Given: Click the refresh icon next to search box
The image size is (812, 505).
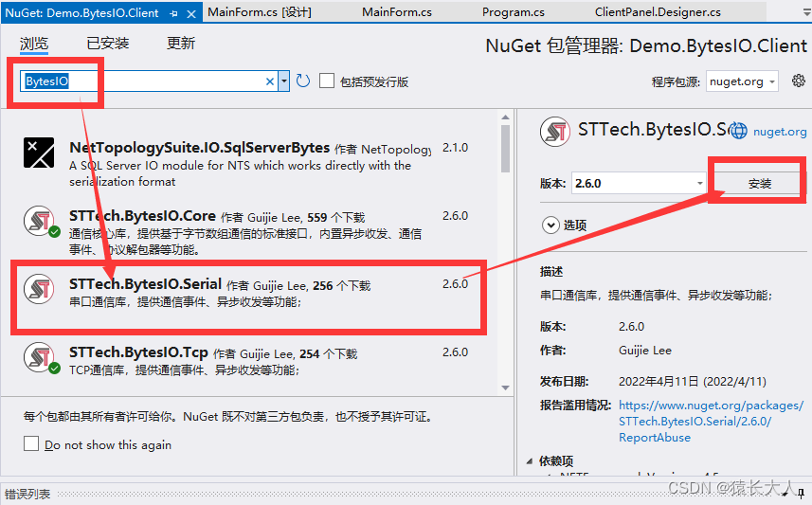Looking at the screenshot, I should click(x=303, y=81).
